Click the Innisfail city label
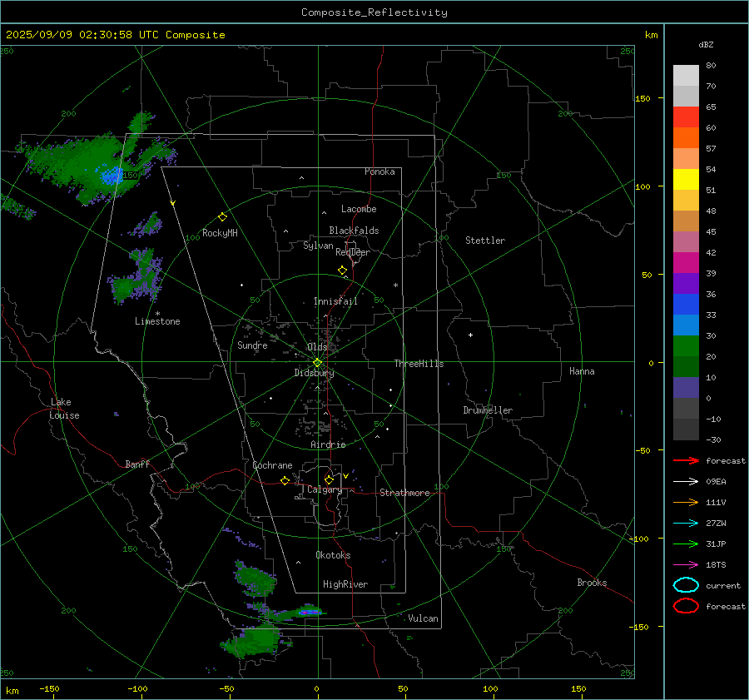This screenshot has width=749, height=700. [x=335, y=301]
